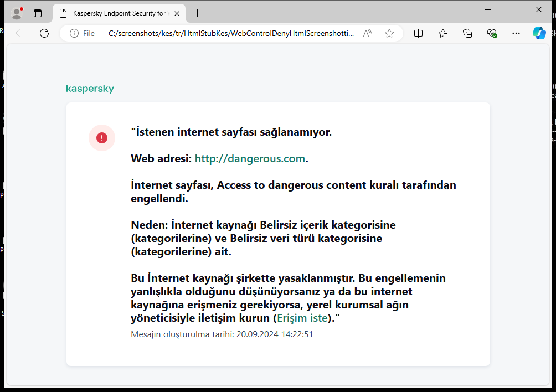Open Settings and more ellipsis menu
Screen dimensions: 556x392
click(516, 33)
